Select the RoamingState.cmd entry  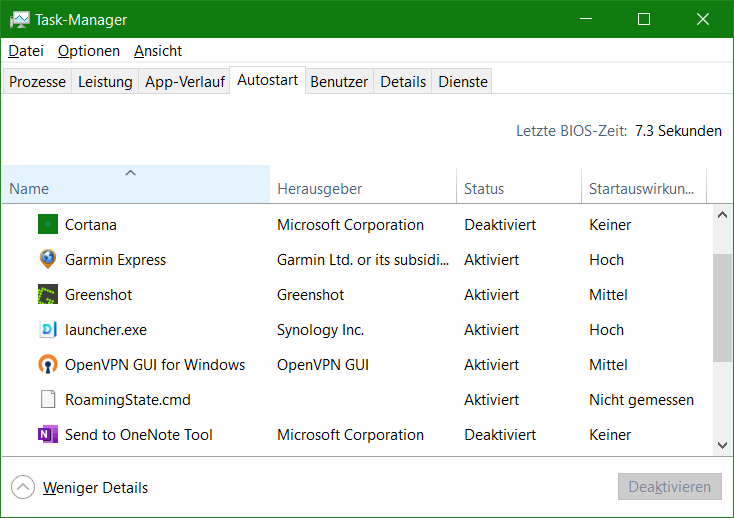(x=127, y=400)
